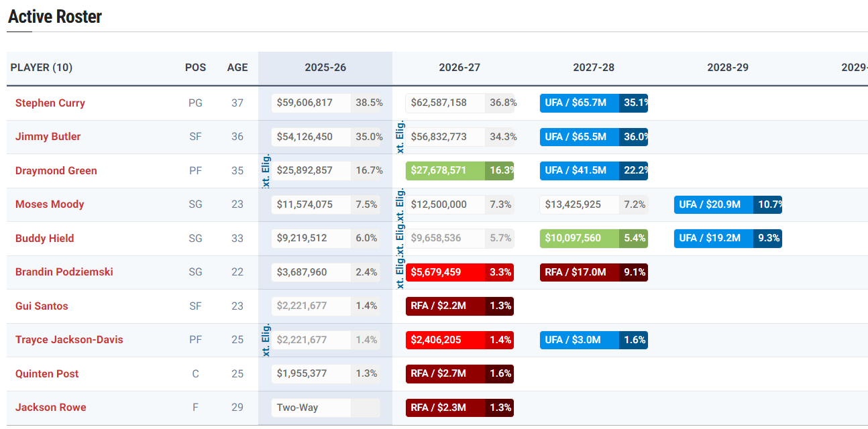Click Jackson Rowe's Two-Way contract cell
Screen dimensions: 868x429
pyautogui.click(x=311, y=408)
